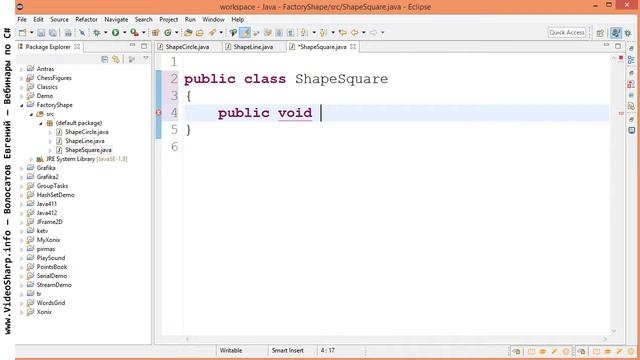Click the red error indicator above the overview ruler
This screenshot has height=360, width=640.
(621, 58)
